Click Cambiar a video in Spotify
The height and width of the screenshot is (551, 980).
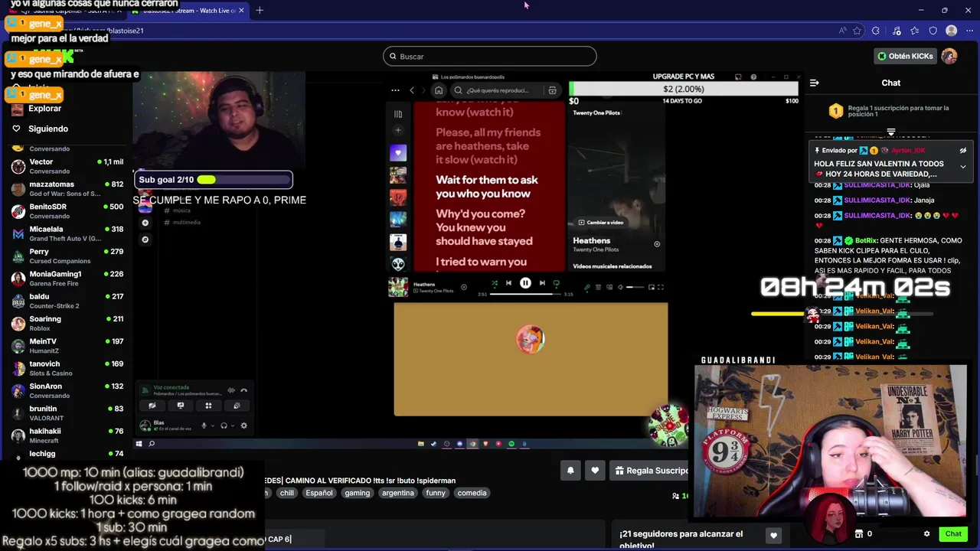coord(601,222)
